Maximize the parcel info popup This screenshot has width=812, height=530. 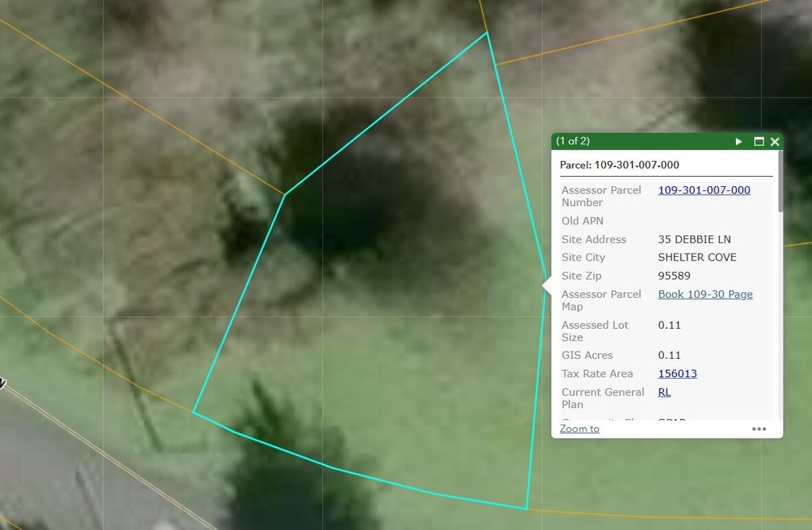759,141
